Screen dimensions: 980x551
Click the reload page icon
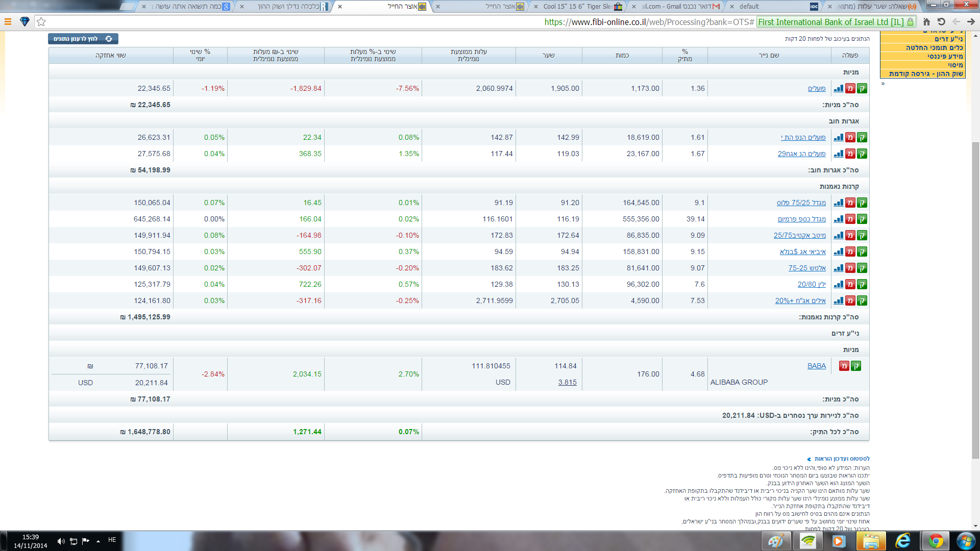(941, 22)
